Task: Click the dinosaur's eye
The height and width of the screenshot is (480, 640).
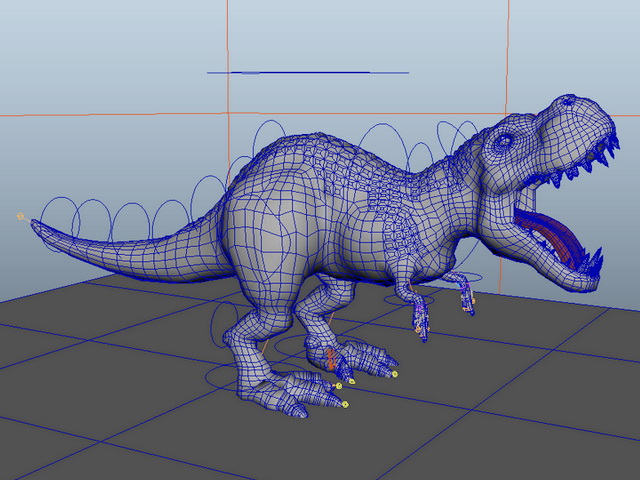Action: [x=504, y=141]
